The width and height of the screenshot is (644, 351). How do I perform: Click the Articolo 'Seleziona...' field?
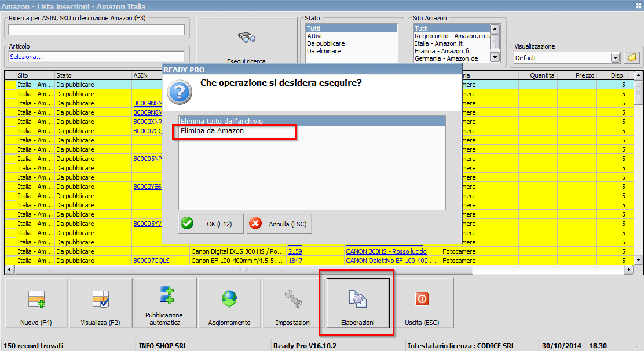tap(97, 57)
